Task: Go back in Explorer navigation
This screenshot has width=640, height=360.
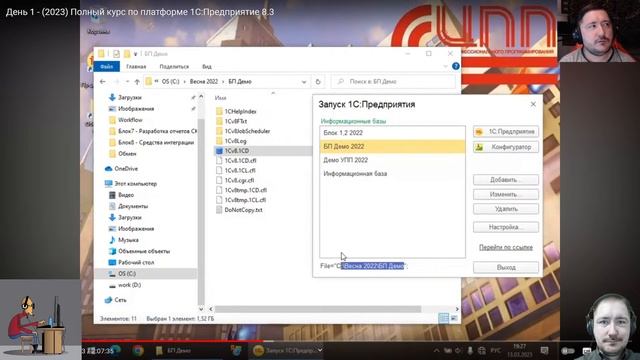Action: point(102,82)
